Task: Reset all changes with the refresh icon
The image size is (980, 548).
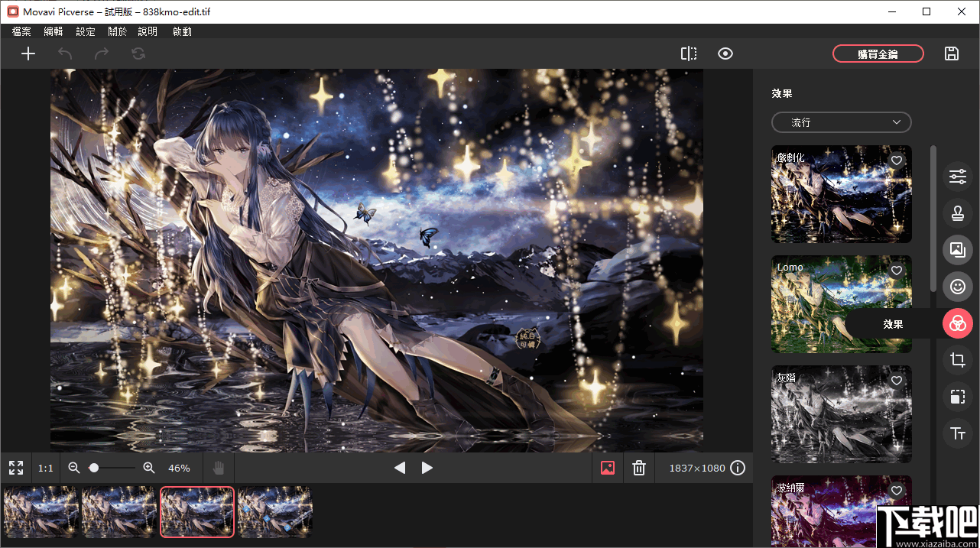Action: click(138, 54)
